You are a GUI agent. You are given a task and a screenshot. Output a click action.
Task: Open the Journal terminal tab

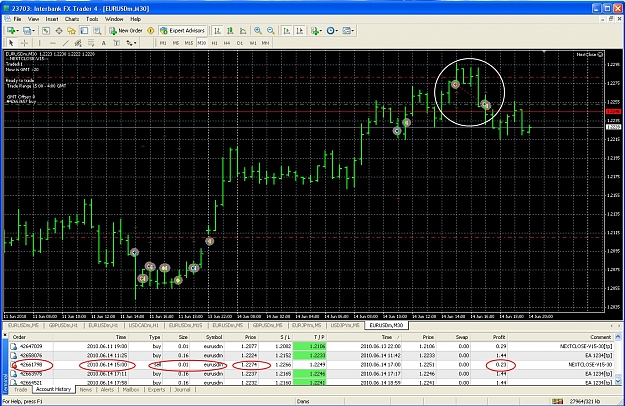(x=182, y=390)
